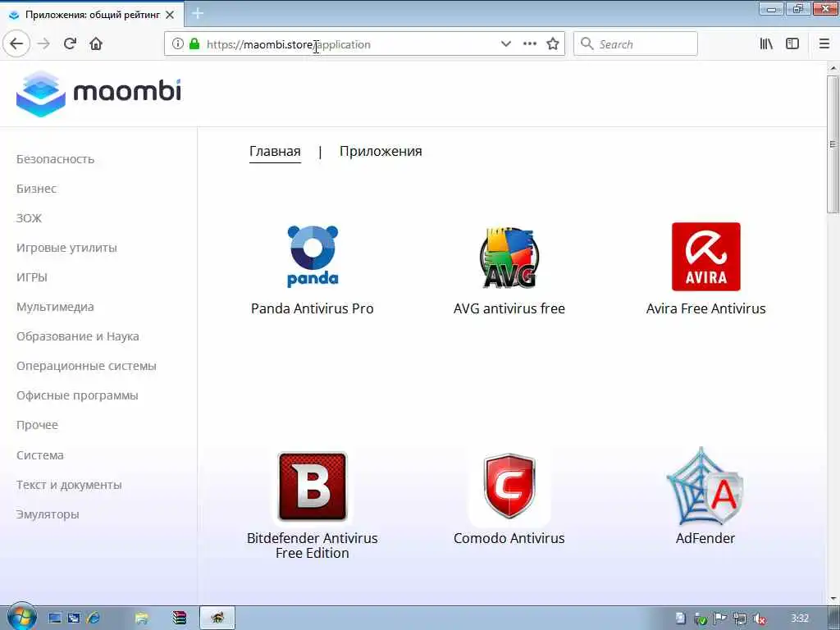Click the scrollbar down arrow
The image size is (840, 630).
[x=833, y=598]
